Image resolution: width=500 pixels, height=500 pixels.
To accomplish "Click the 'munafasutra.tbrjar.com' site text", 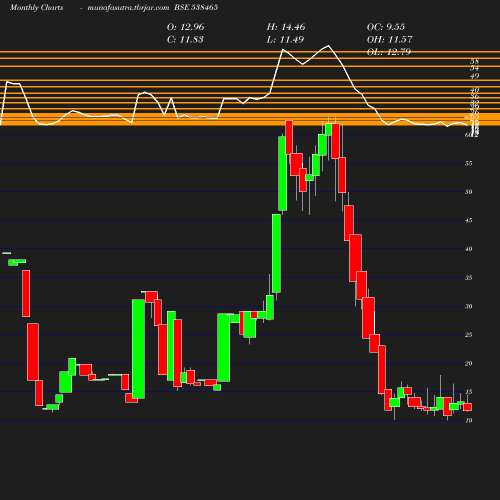I will (x=128, y=7).
